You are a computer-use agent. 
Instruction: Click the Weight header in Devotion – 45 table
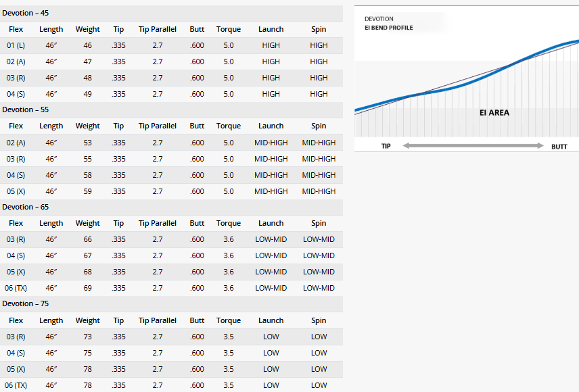[87, 29]
